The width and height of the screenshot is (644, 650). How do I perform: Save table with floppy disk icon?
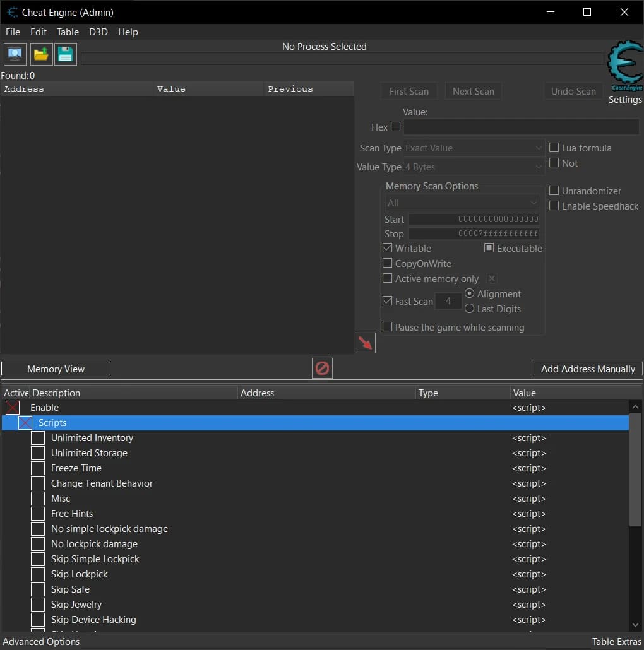pyautogui.click(x=66, y=54)
